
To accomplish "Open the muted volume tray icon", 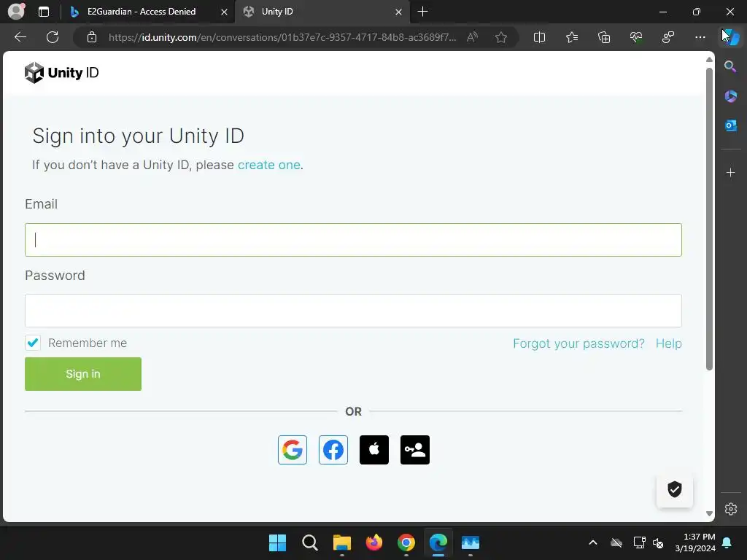I will [x=658, y=542].
